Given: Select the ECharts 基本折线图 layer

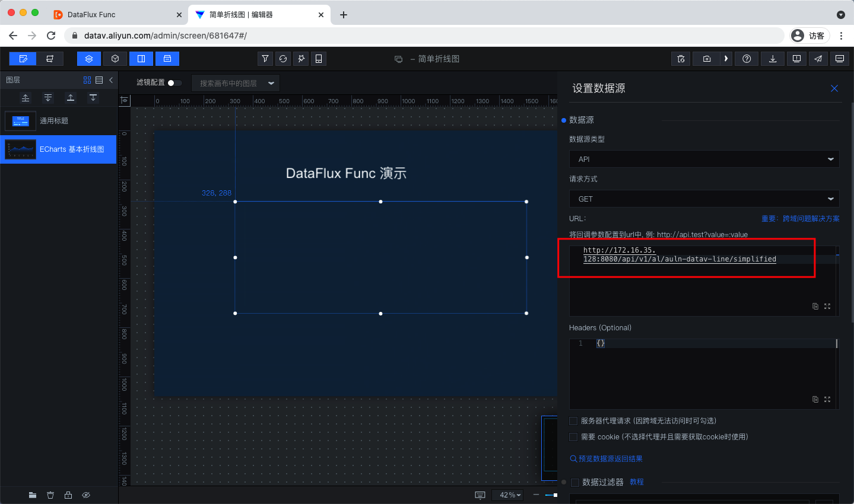Looking at the screenshot, I should (58, 149).
